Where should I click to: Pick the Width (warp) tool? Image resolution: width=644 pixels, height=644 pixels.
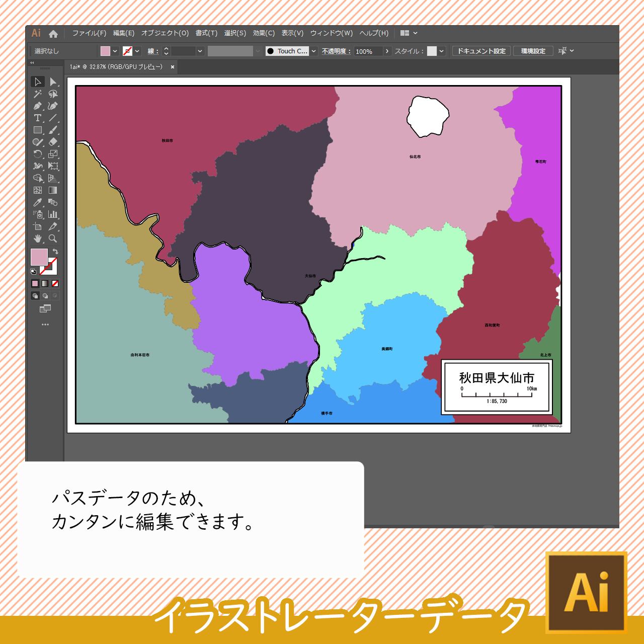[38, 166]
